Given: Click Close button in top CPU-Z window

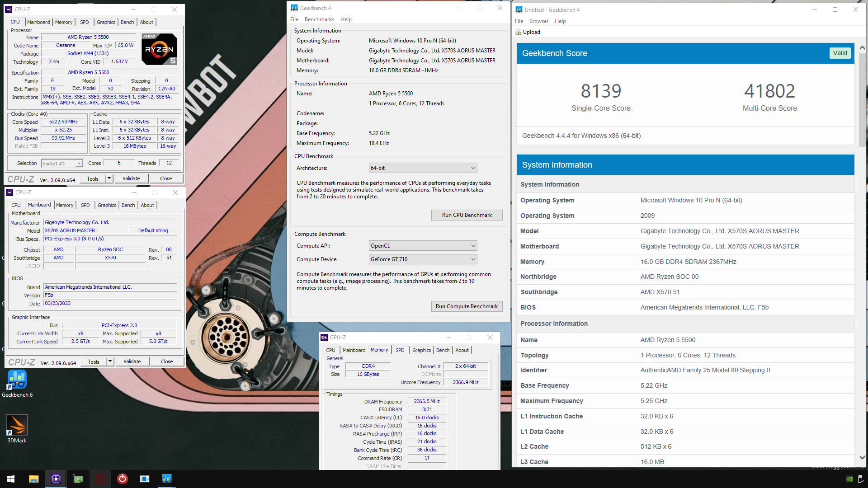Looking at the screenshot, I should click(x=166, y=179).
